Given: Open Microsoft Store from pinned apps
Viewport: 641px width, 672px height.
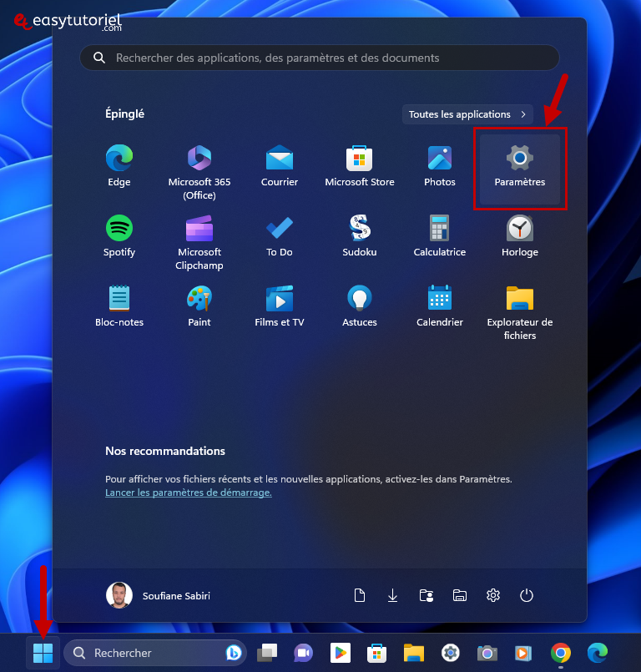Looking at the screenshot, I should point(360,166).
